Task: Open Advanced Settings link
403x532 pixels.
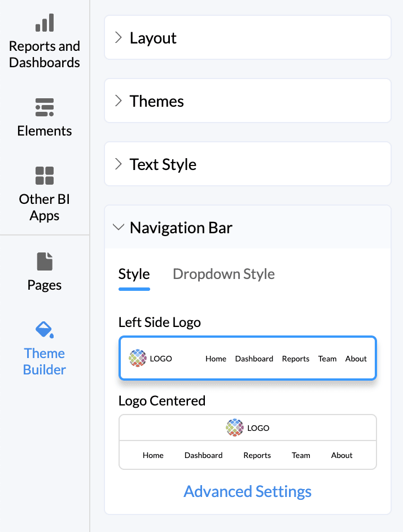Action: [248, 492]
